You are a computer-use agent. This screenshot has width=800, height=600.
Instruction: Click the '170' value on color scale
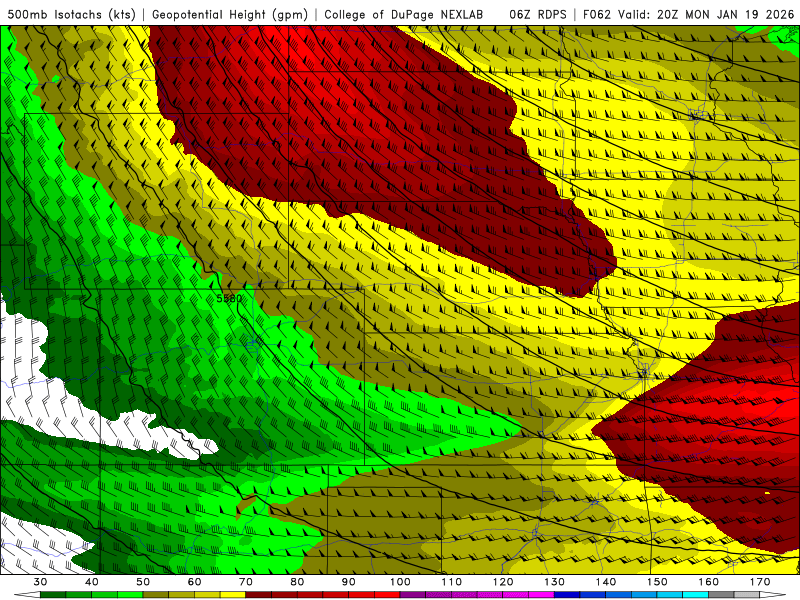click(x=760, y=582)
